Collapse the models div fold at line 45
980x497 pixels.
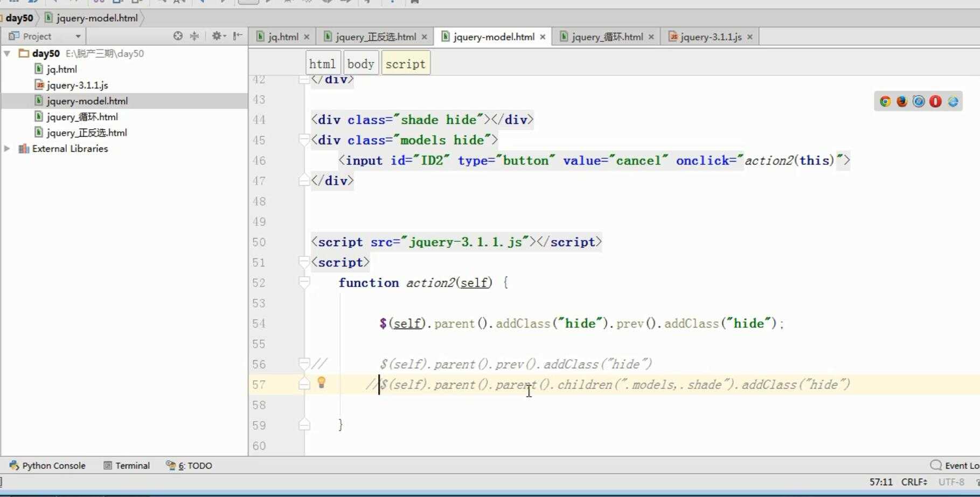[x=304, y=140]
